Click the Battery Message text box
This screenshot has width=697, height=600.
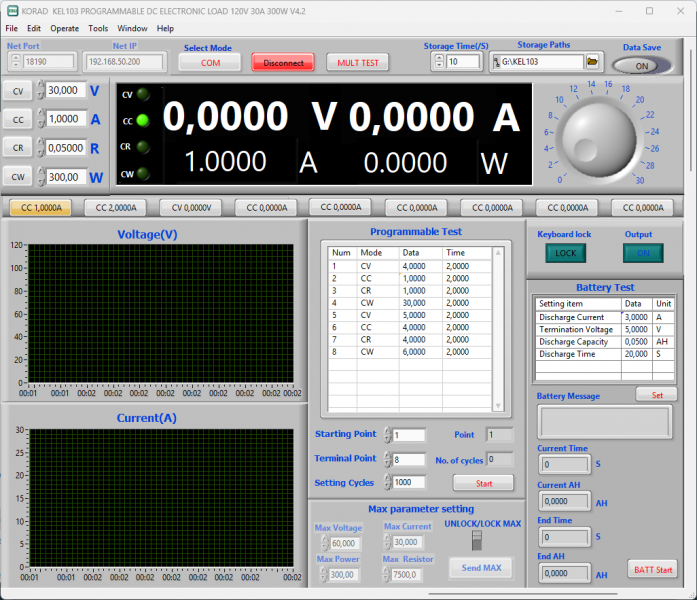[605, 422]
